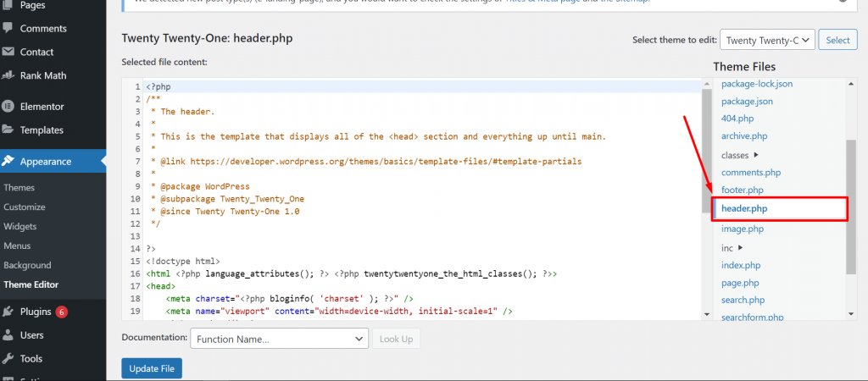Click Theme Files list scroll down arrow
The height and width of the screenshot is (381, 868).
(851, 314)
